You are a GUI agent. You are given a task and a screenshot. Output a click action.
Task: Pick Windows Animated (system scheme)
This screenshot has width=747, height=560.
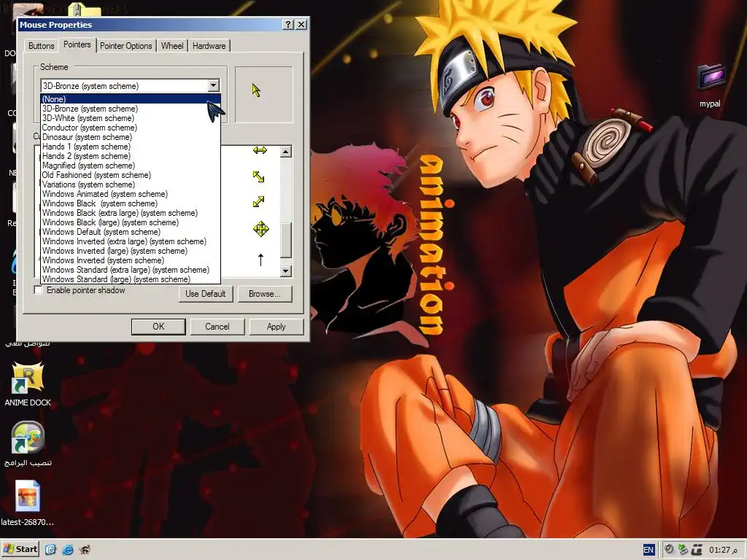131,194
